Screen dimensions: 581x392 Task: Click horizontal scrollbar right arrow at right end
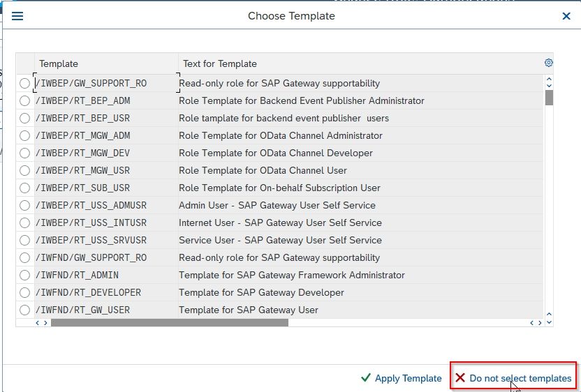[540, 323]
